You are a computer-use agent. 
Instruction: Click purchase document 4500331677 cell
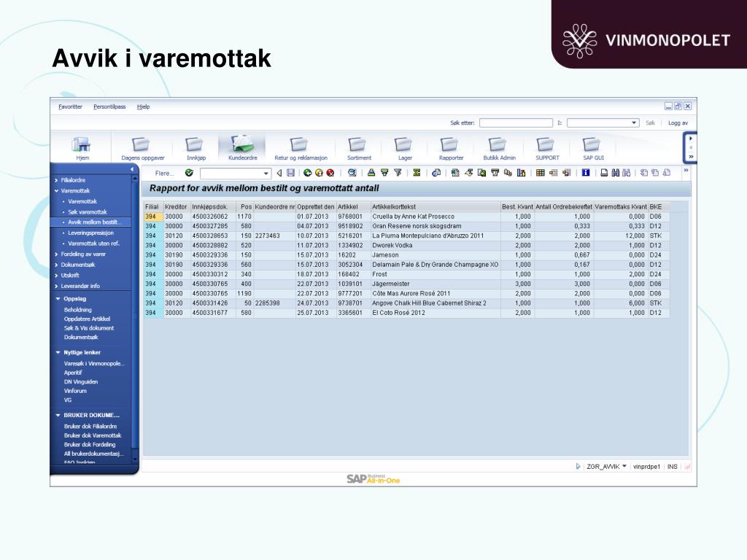click(x=213, y=313)
